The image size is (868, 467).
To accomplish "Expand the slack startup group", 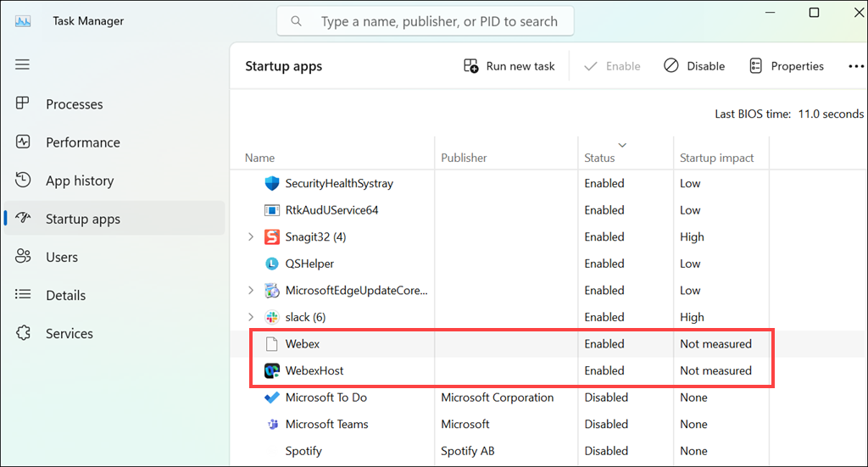I will point(251,317).
